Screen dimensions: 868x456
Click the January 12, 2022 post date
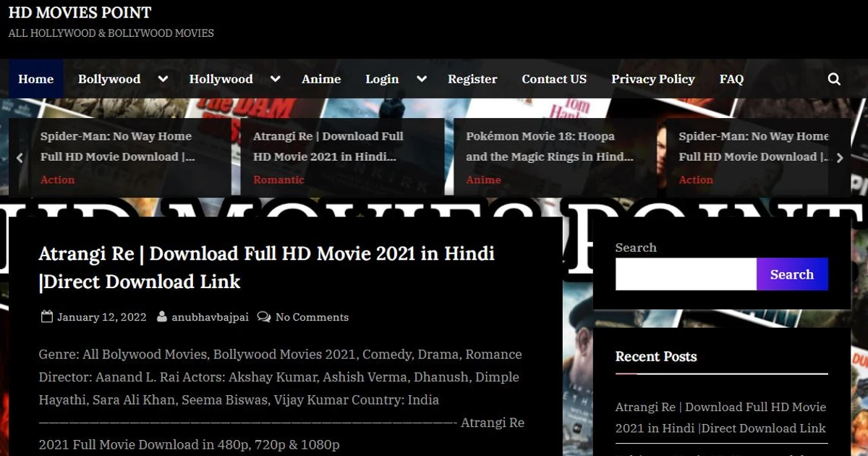pos(101,317)
